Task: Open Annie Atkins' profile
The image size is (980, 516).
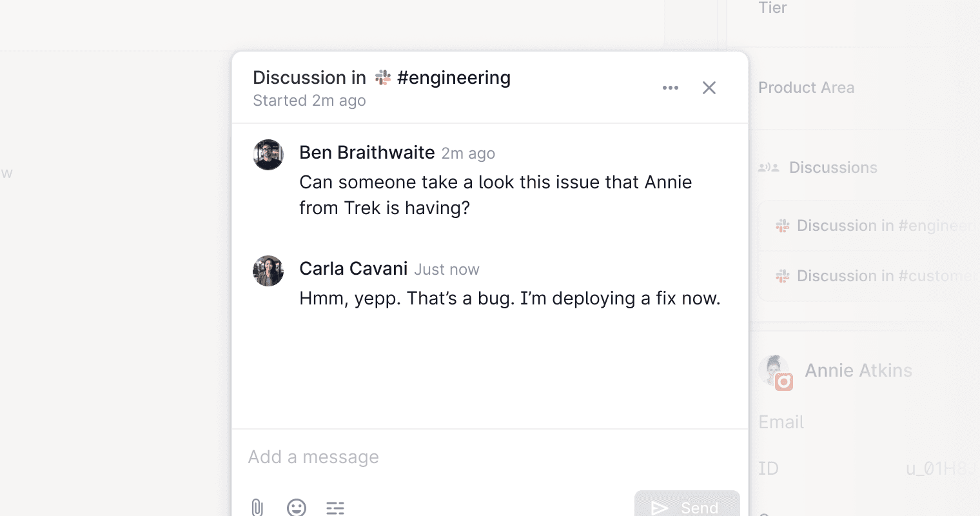Action: tap(858, 370)
